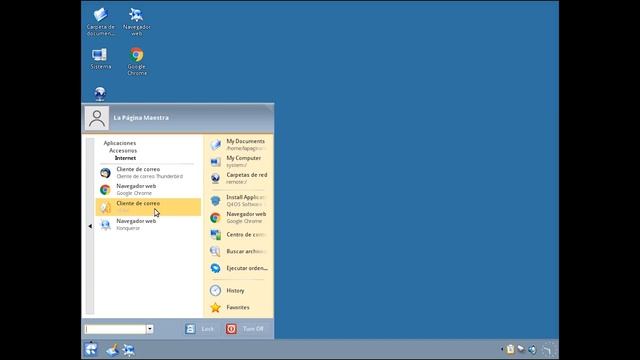This screenshot has height=360, width=640.
Task: Launch Konqueror Navegador web
Action: (x=148, y=224)
